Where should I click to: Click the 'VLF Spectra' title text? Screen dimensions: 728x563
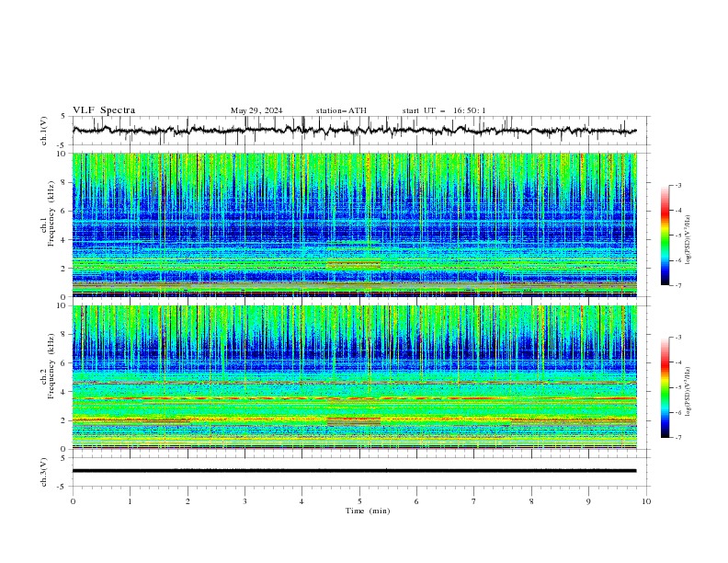point(104,110)
